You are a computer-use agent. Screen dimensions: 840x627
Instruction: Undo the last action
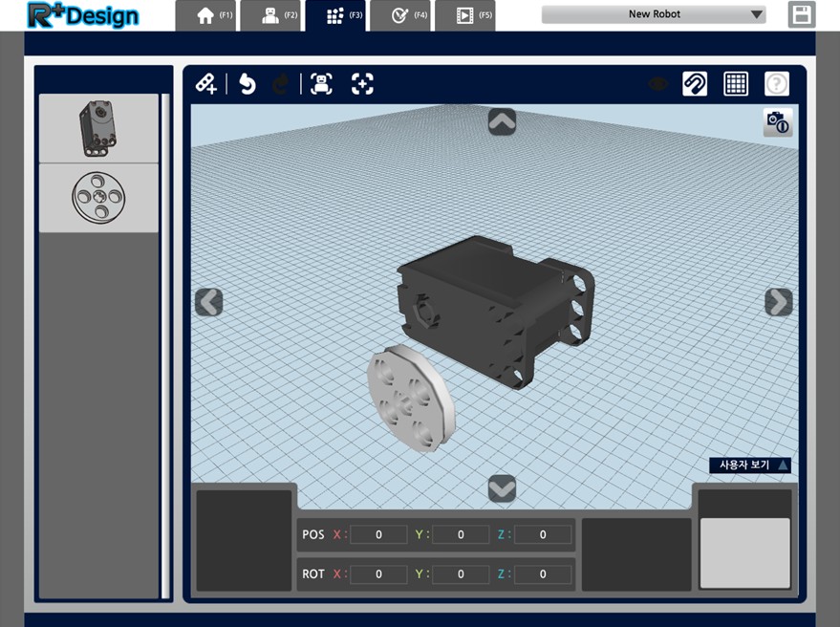tap(247, 84)
